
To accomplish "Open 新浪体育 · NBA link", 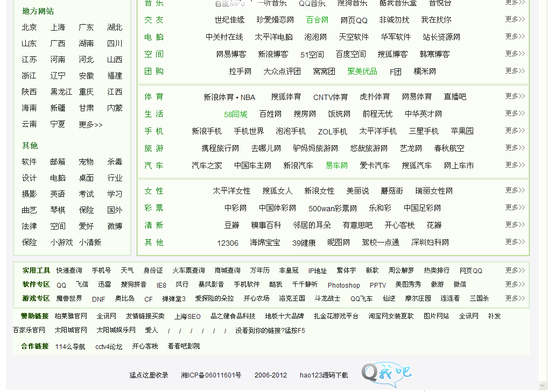I will point(229,97).
